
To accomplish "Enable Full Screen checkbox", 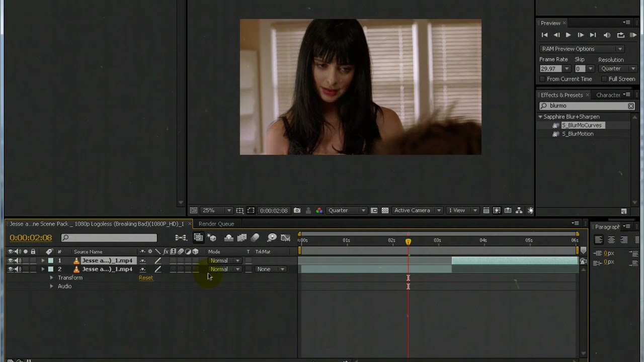I will 604,79.
